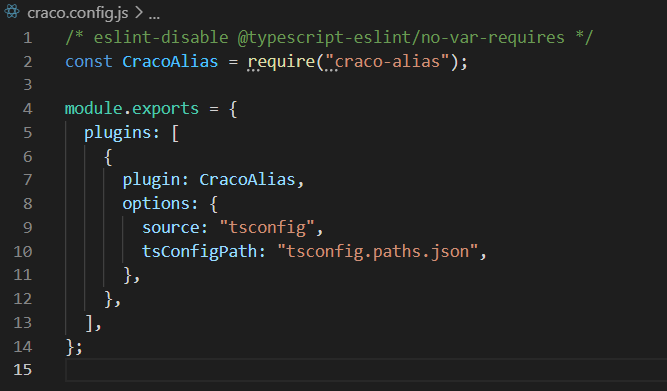This screenshot has height=391, width=667.
Task: Click the React file icon in breadcrumb
Action: tap(12, 11)
